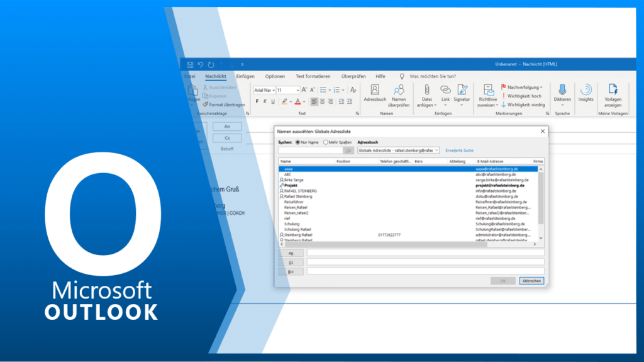Expand the Signatur dropdown

pos(461,105)
